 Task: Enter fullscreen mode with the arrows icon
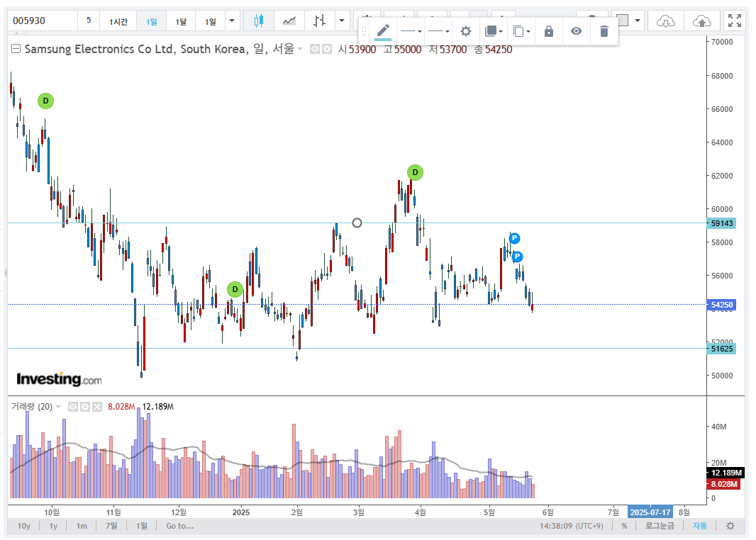(x=735, y=21)
